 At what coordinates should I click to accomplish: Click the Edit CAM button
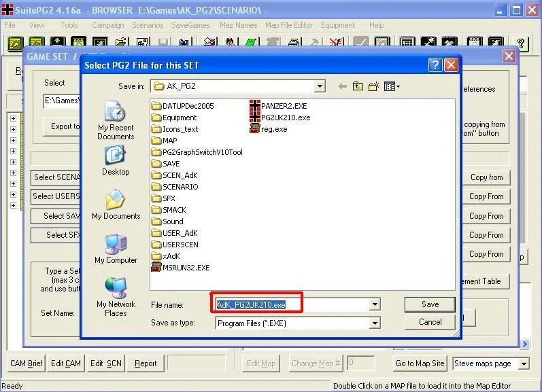click(x=66, y=363)
